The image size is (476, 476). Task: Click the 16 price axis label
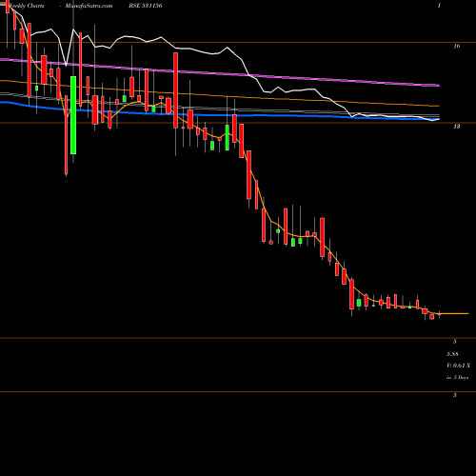point(456,47)
